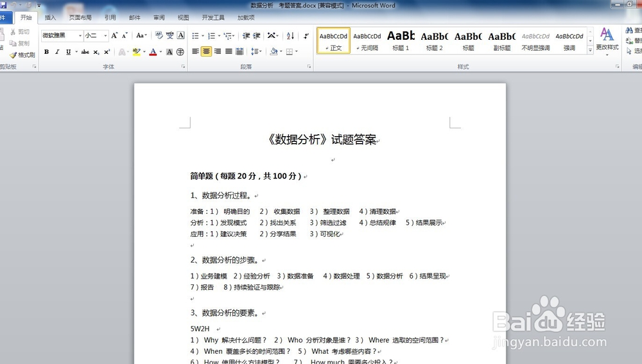
Task: Click the Character Border icon
Action: tap(180, 35)
